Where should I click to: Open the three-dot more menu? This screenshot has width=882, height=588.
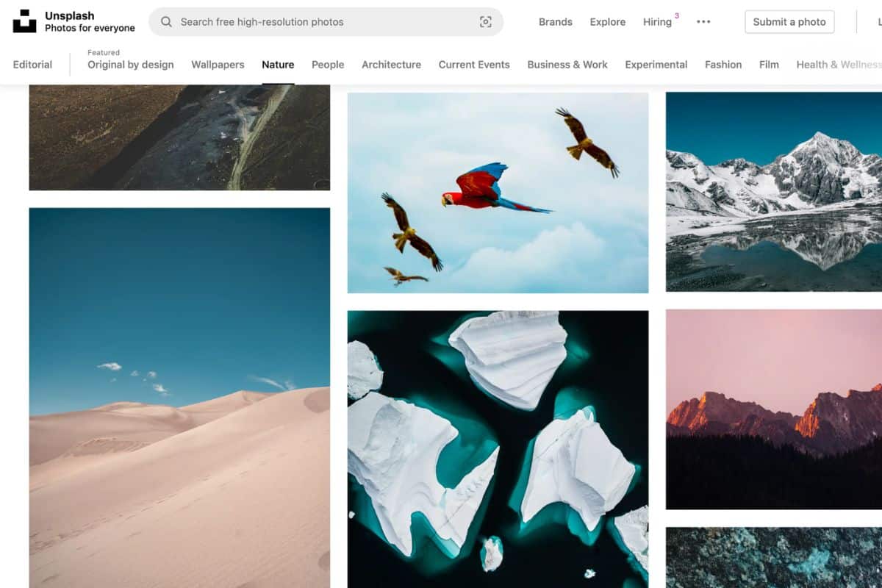pyautogui.click(x=703, y=22)
